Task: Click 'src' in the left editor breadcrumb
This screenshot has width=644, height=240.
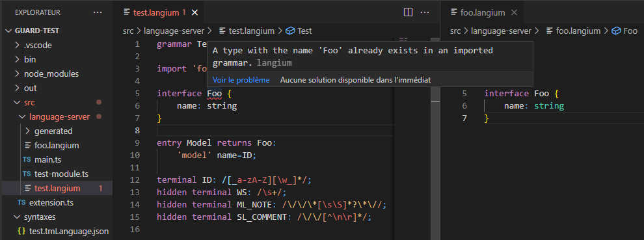Action: click(128, 31)
